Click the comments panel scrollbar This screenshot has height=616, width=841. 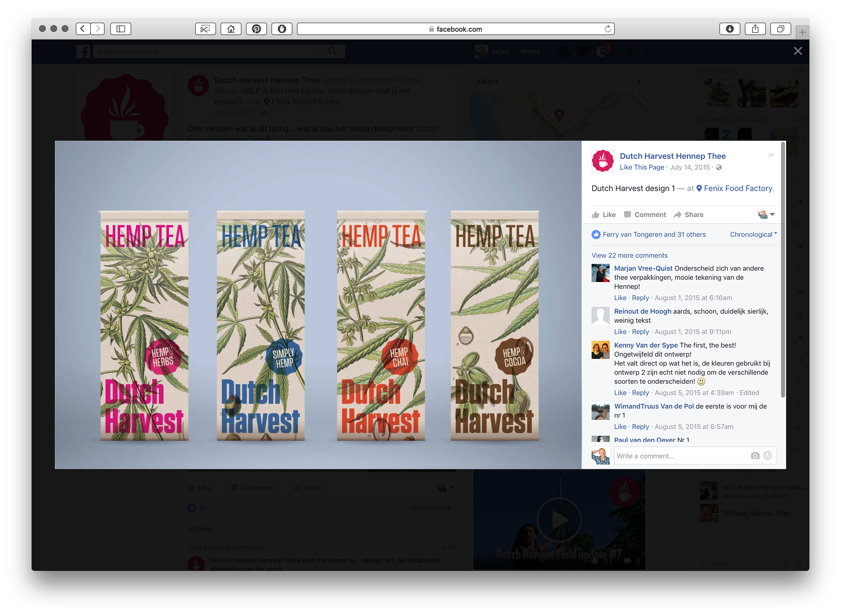[783, 270]
